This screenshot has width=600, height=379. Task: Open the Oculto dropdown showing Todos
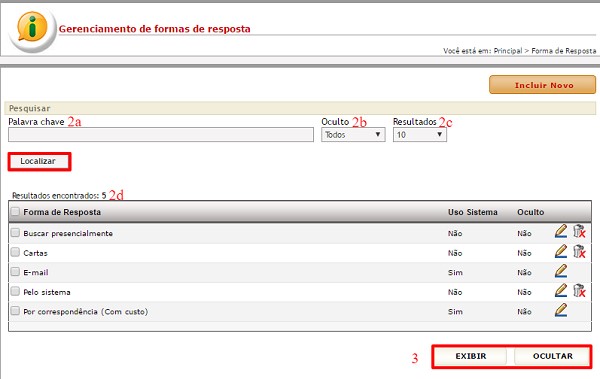point(353,135)
